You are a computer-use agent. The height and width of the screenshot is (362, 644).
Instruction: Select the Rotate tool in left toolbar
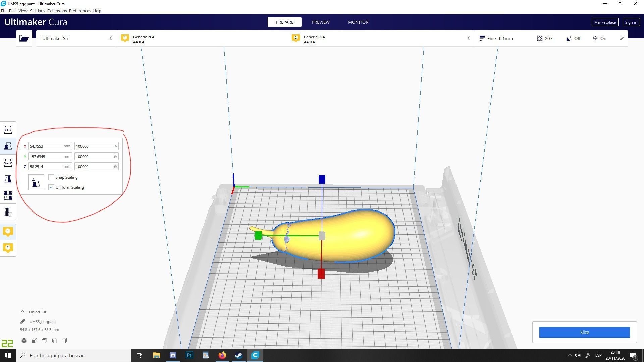coord(8,163)
